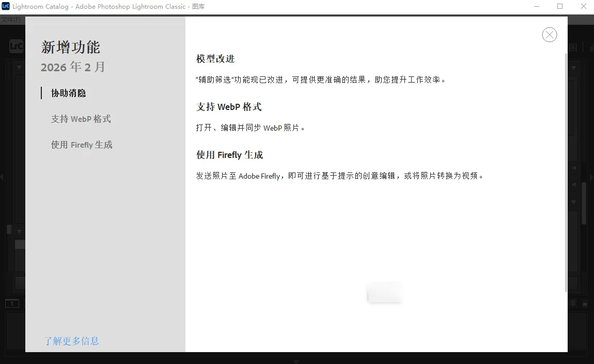Click the 模型改进 heading
The height and width of the screenshot is (364, 594).
(x=215, y=59)
